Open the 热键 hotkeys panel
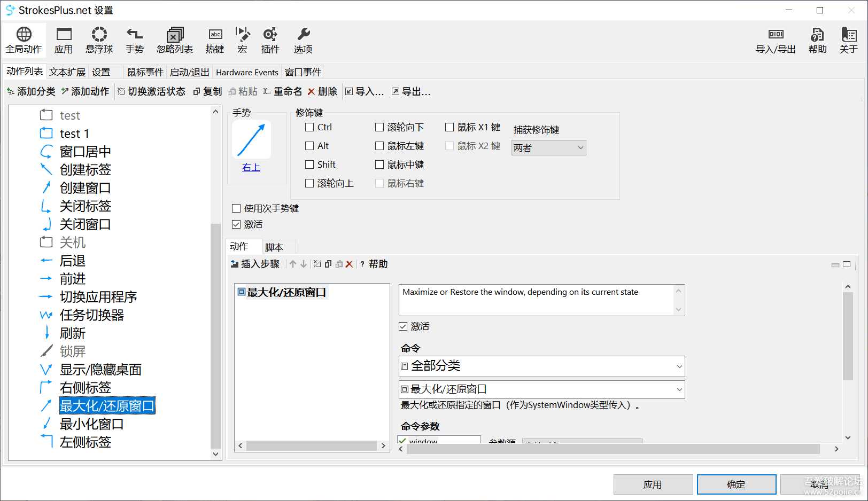868x501 pixels. tap(214, 40)
